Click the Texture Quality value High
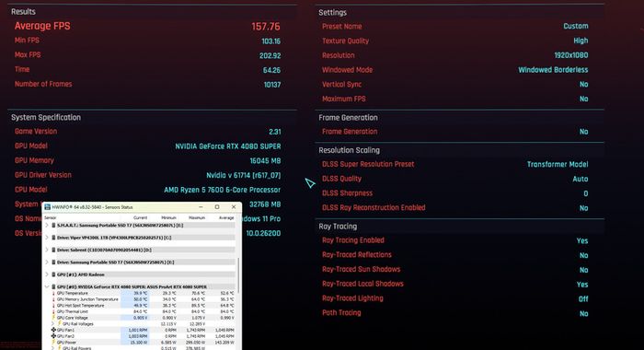Screen dimensions: 644x350 tap(581, 41)
